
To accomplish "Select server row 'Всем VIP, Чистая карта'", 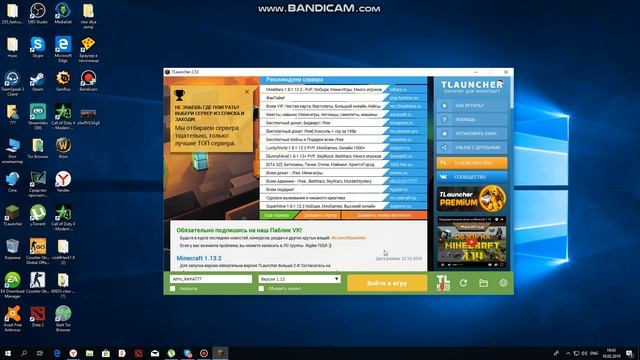I will 343,106.
